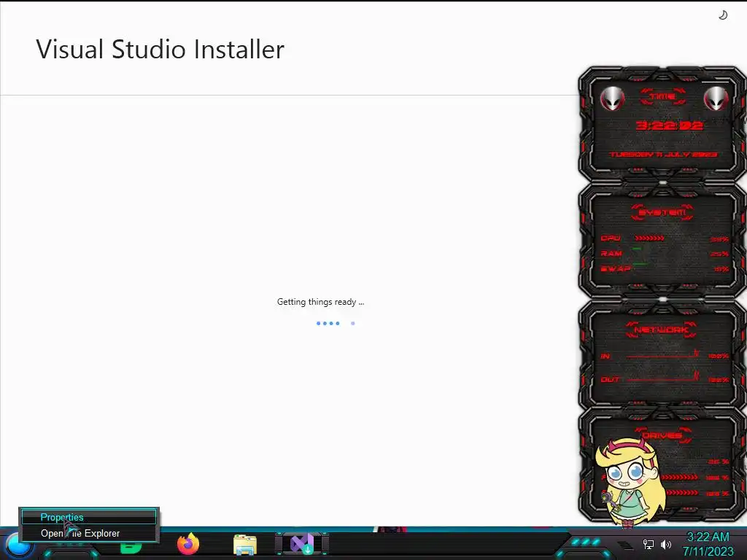Click the SYSTEM widget header
747x560 pixels.
[x=662, y=212]
